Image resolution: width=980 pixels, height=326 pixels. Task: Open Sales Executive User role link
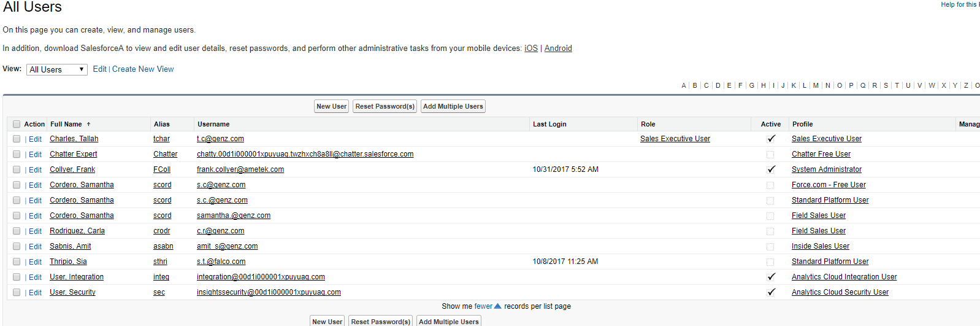click(675, 139)
